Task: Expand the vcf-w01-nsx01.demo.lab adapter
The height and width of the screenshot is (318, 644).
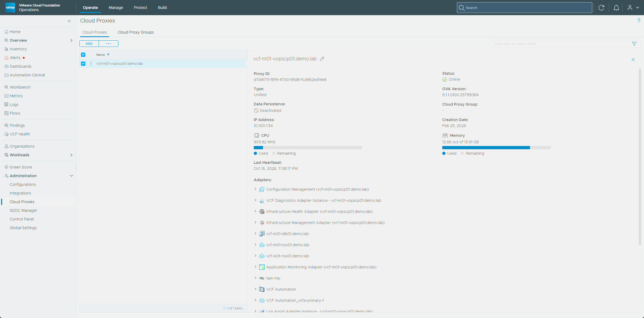Action: [x=255, y=256]
